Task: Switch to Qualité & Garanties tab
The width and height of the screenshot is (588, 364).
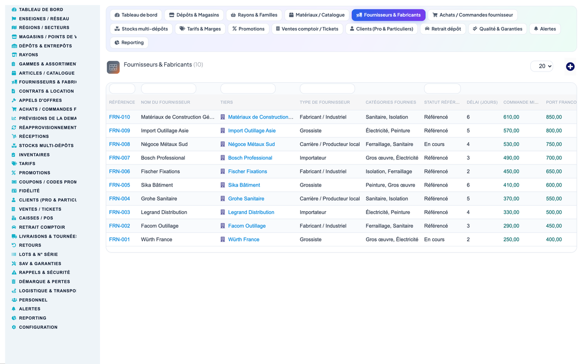Action: (x=497, y=29)
